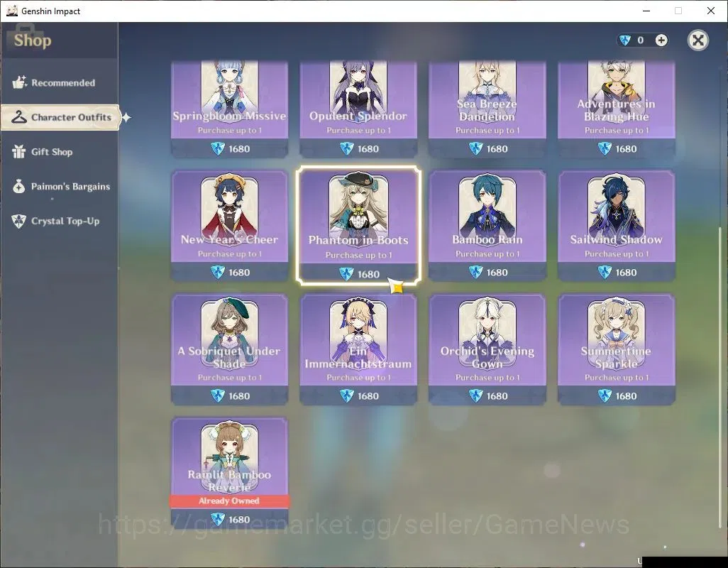Viewport: 728px width, 568px height.
Task: Click the scrollbar on the outfit list
Action: point(721,376)
